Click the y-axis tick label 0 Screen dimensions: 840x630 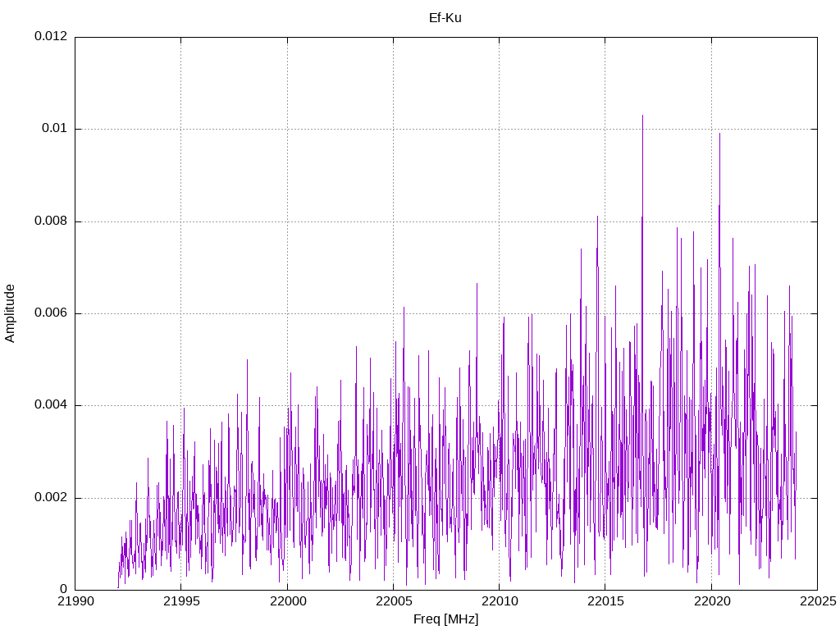coord(64,590)
